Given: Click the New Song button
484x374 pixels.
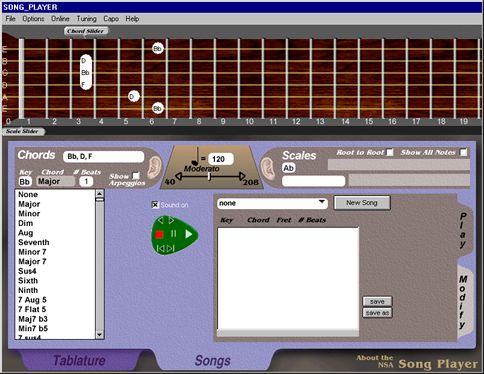Looking at the screenshot, I should 362,203.
